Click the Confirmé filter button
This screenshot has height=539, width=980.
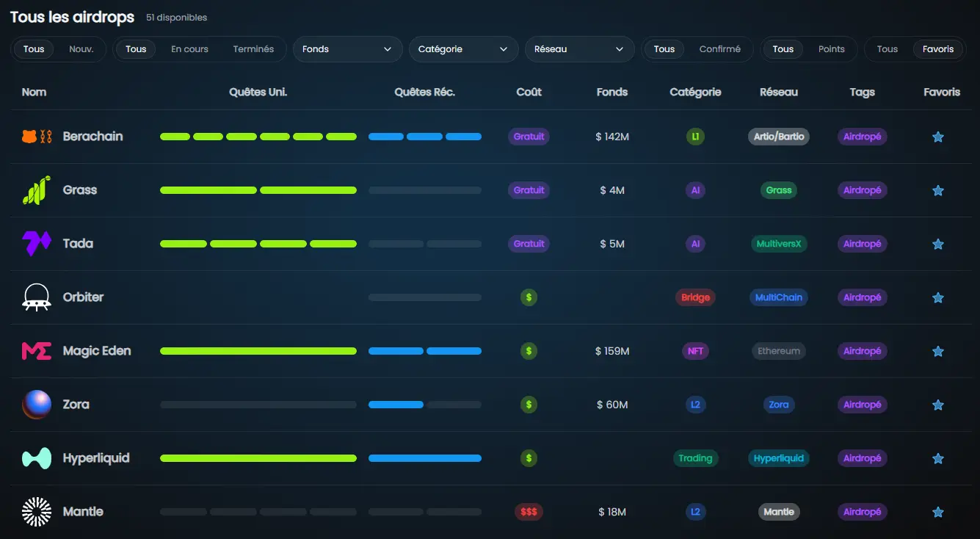pyautogui.click(x=720, y=48)
